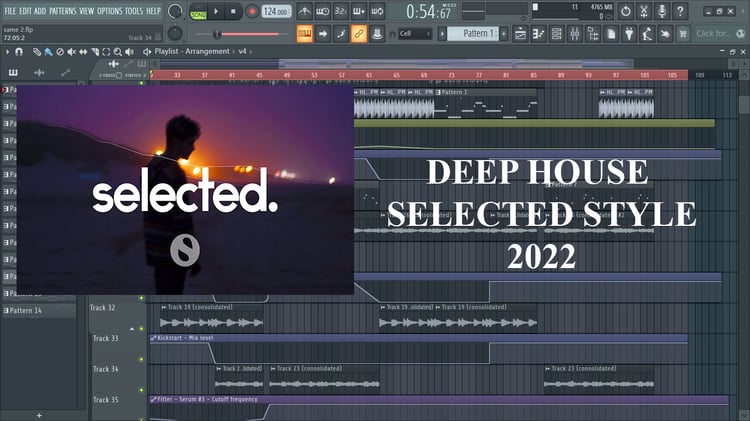Toggle overdub/blend recording icon
Screen dimensions: 750x421
[x=359, y=11]
